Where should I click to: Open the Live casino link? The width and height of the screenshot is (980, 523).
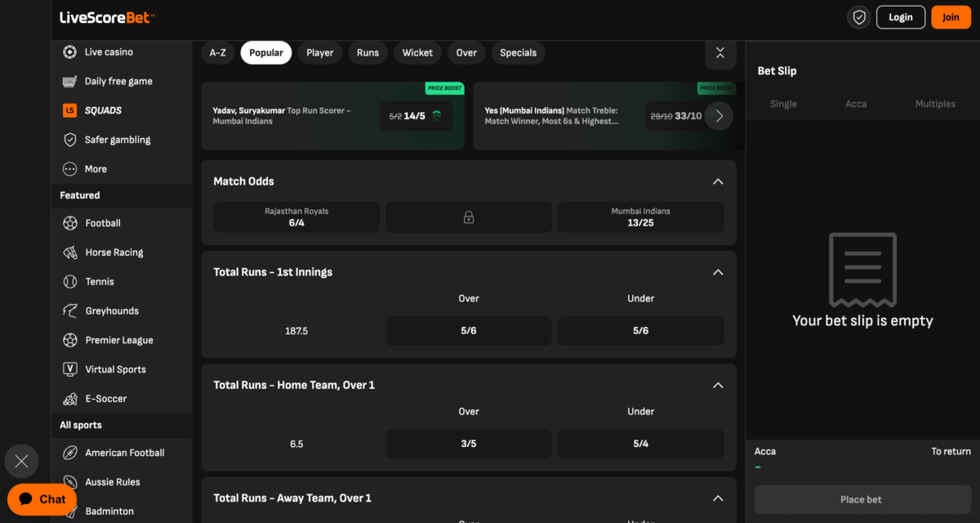click(109, 52)
